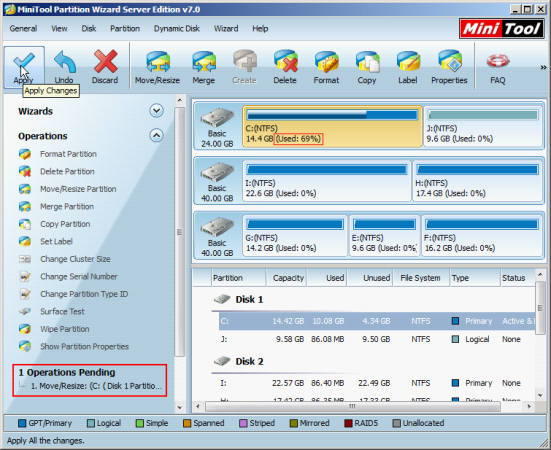551x450 pixels.
Task: Click horizontal scrollbar right arrow
Action: point(529,406)
